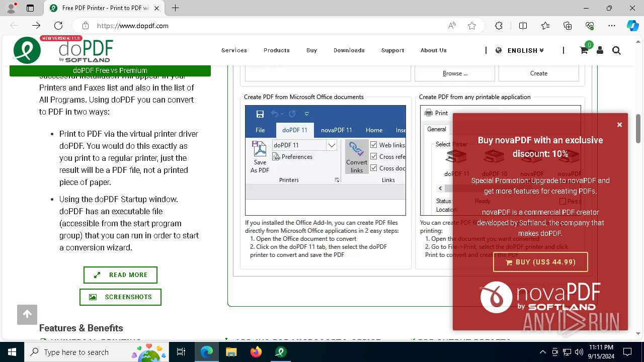
Task: Select the Home ribbon tab
Action: point(374,130)
